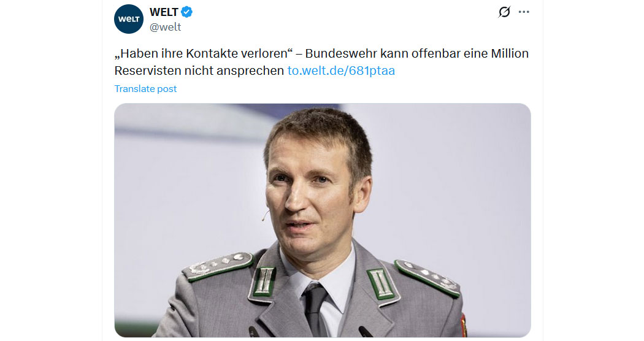Click the words "nicht ansprechen" in post
This screenshot has width=644, height=341.
coord(234,71)
